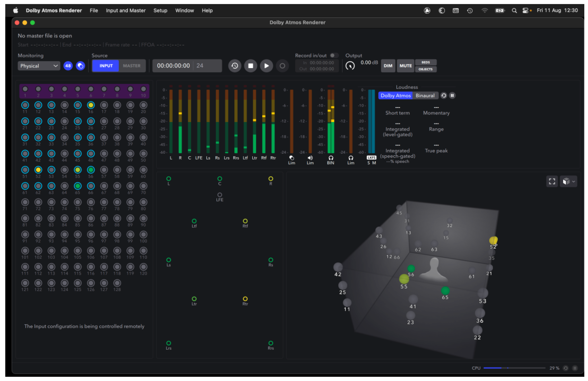Reset loudness measurement with circular arrow icon
588x381 pixels.
pos(444,95)
